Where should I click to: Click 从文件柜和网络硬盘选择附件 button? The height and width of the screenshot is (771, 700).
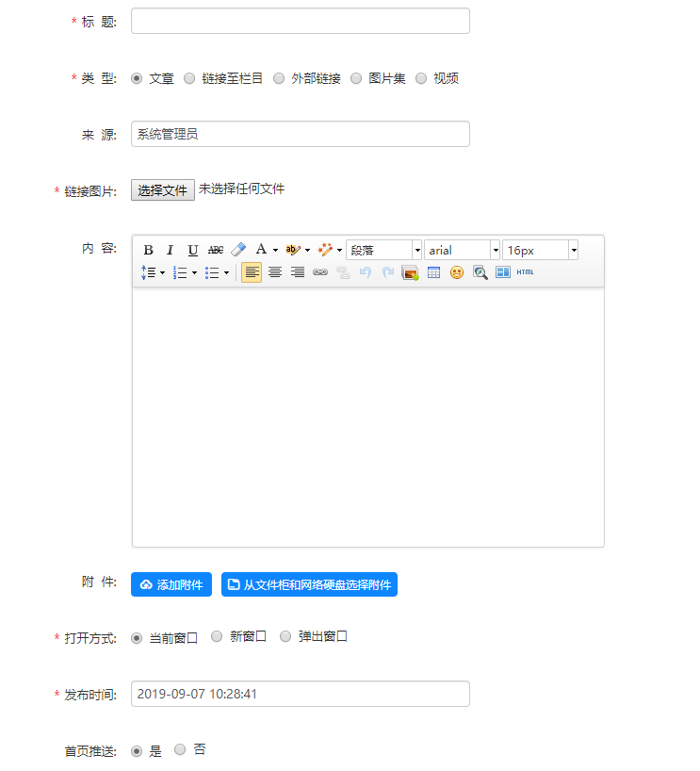point(309,584)
